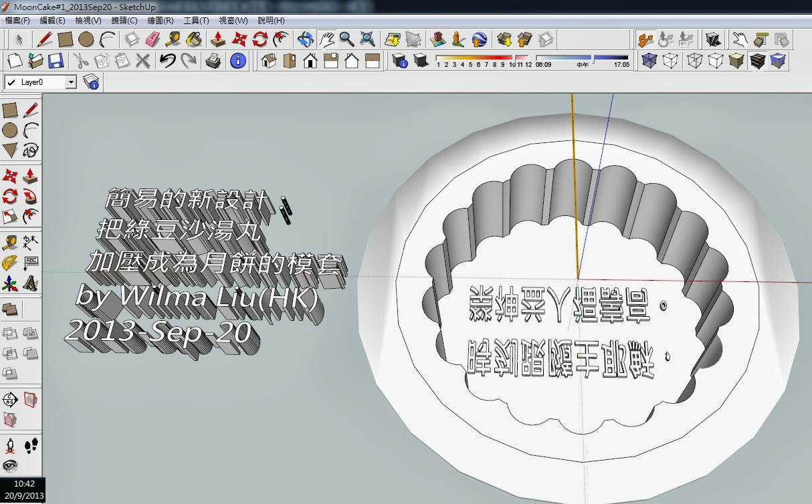Click the Redo arrow icon
The height and width of the screenshot is (504, 812).
click(189, 61)
